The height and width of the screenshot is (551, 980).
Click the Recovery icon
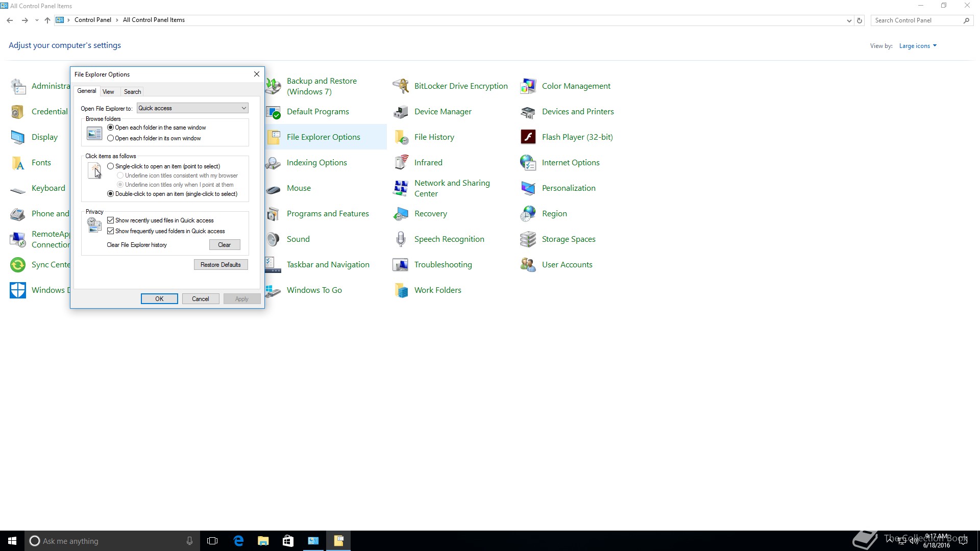401,214
